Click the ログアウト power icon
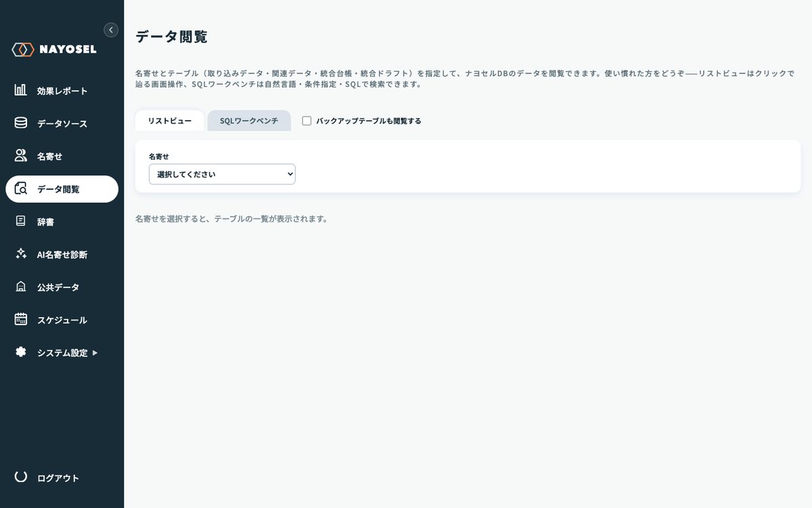This screenshot has width=812, height=508. pos(21,478)
